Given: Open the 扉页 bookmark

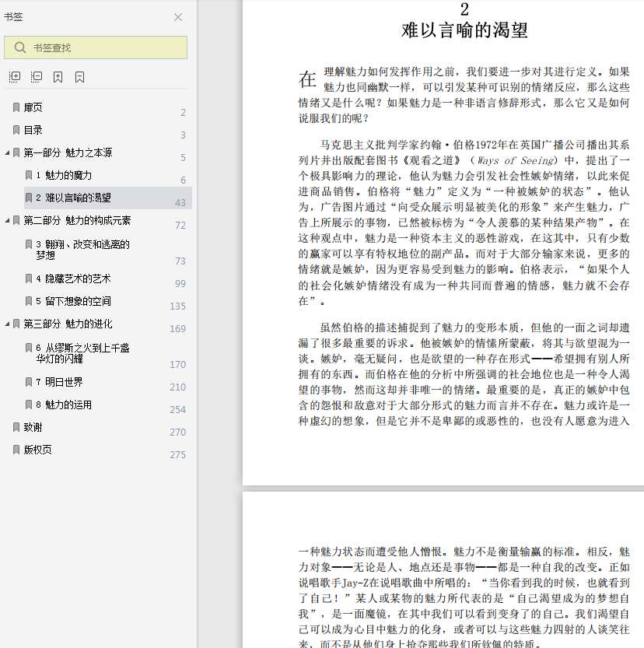Looking at the screenshot, I should coord(33,107).
